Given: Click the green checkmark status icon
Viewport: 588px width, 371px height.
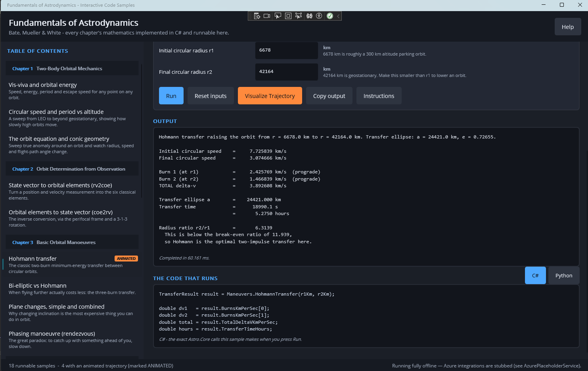Looking at the screenshot, I should pos(329,16).
